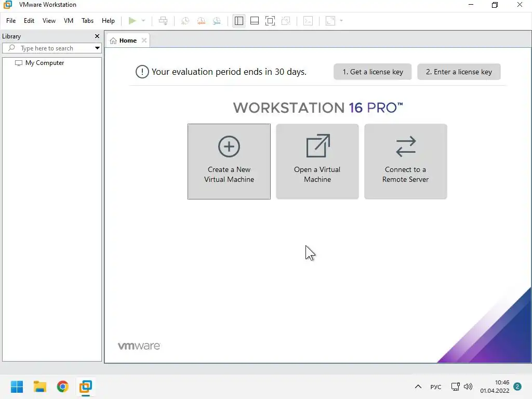Open File Explorer from the taskbar
The height and width of the screenshot is (399, 532).
39,387
